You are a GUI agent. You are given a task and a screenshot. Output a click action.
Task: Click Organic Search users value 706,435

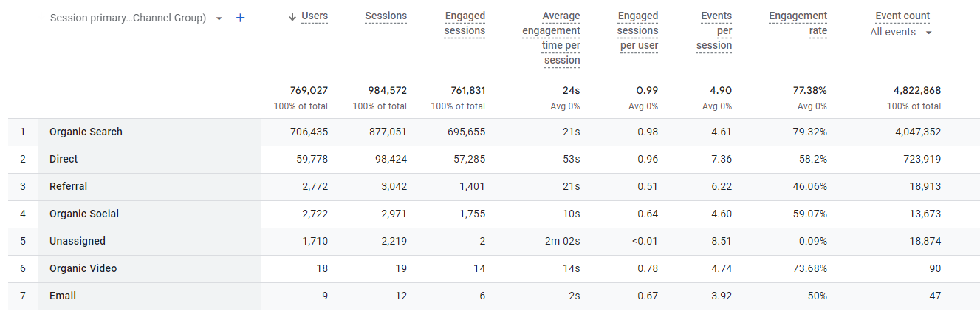coord(308,132)
